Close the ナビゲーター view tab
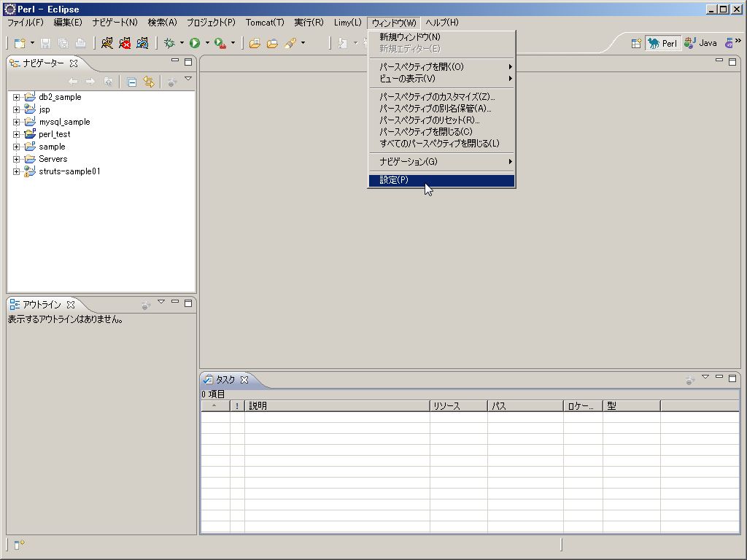This screenshot has width=747, height=560. pos(74,63)
